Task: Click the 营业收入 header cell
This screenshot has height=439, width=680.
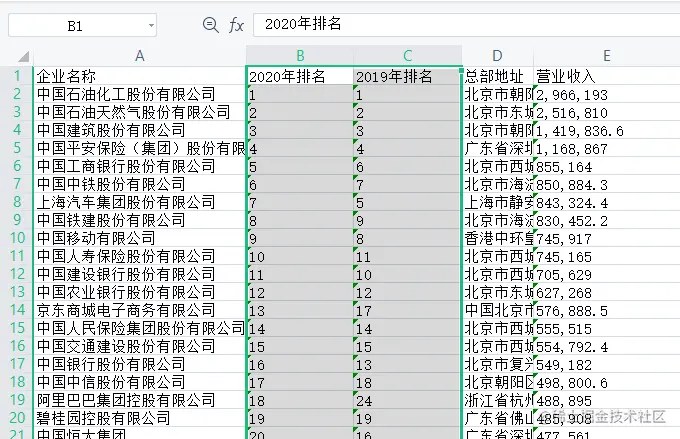Action: pyautogui.click(x=607, y=76)
